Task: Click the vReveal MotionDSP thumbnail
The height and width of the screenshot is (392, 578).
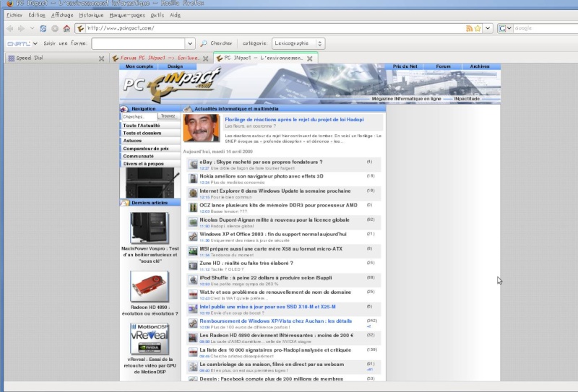Action: (150, 339)
